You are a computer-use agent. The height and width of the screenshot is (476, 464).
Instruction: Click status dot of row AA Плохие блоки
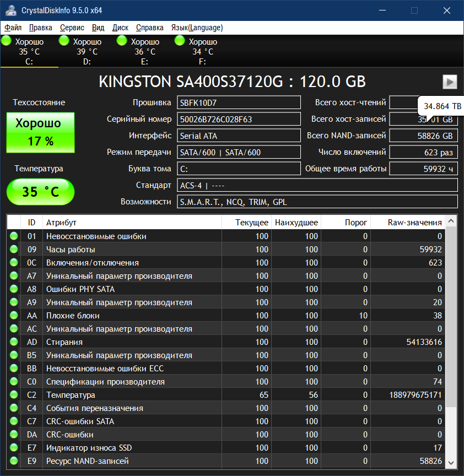[x=14, y=315]
